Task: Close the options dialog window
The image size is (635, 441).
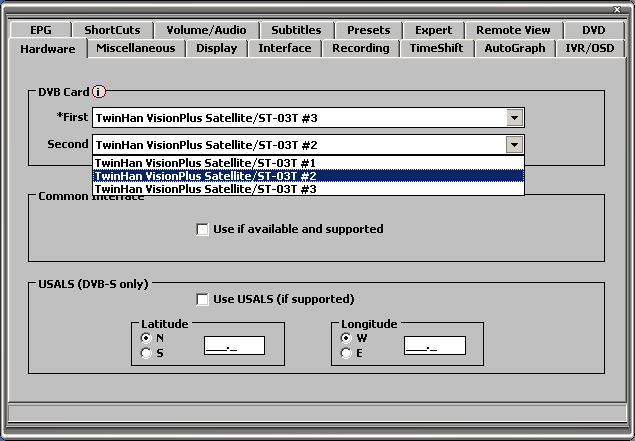Action: tap(617, 9)
